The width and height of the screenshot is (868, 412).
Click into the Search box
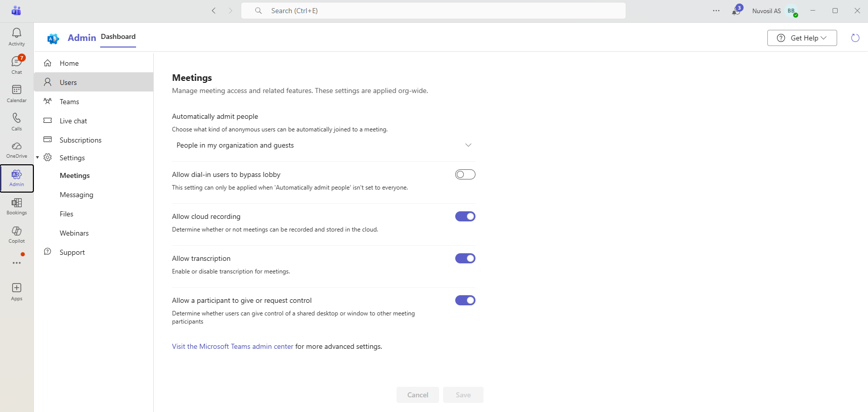[433, 11]
